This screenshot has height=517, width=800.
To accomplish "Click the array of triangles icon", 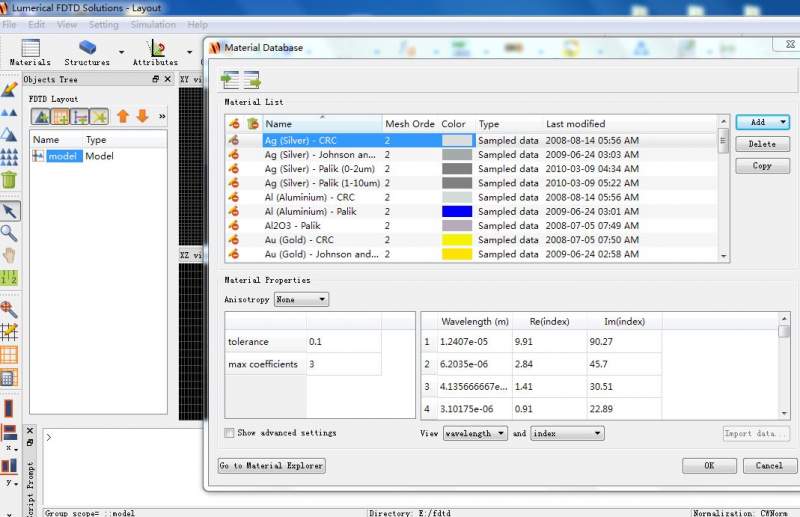I will pyautogui.click(x=9, y=157).
